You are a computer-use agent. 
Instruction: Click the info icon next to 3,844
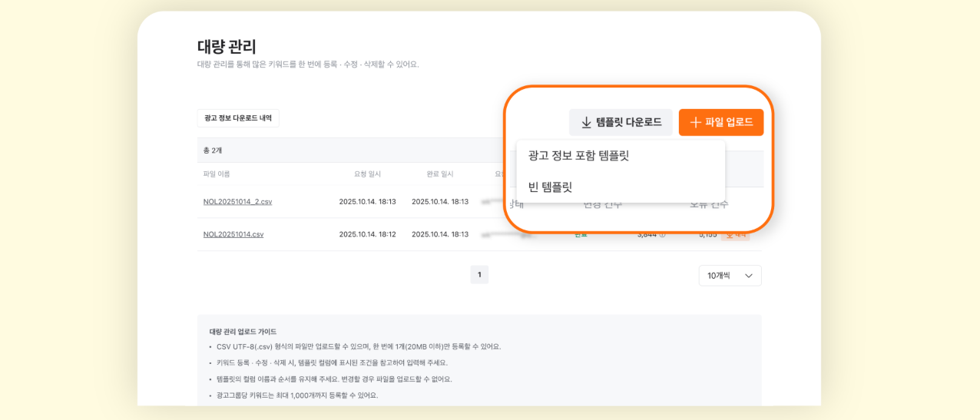[x=663, y=235]
